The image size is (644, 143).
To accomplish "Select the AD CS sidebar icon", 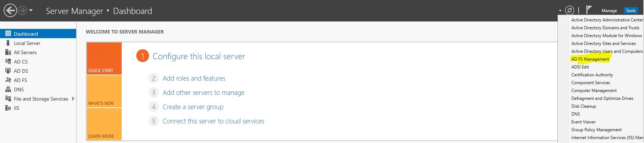I will click(8, 62).
